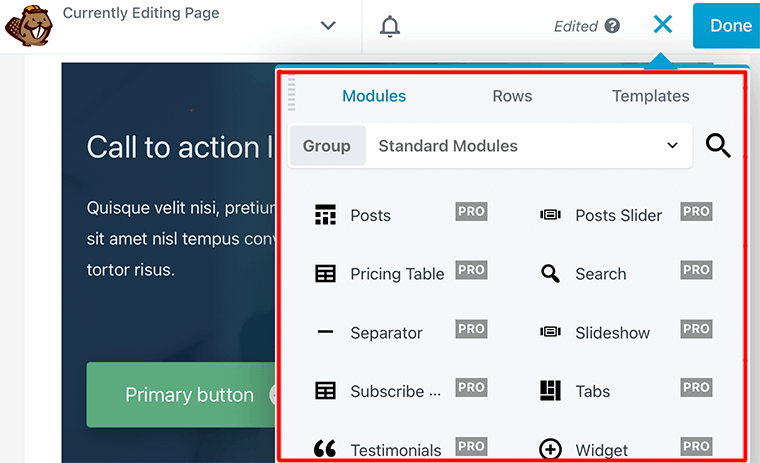Open the notifications bell

[x=390, y=26]
